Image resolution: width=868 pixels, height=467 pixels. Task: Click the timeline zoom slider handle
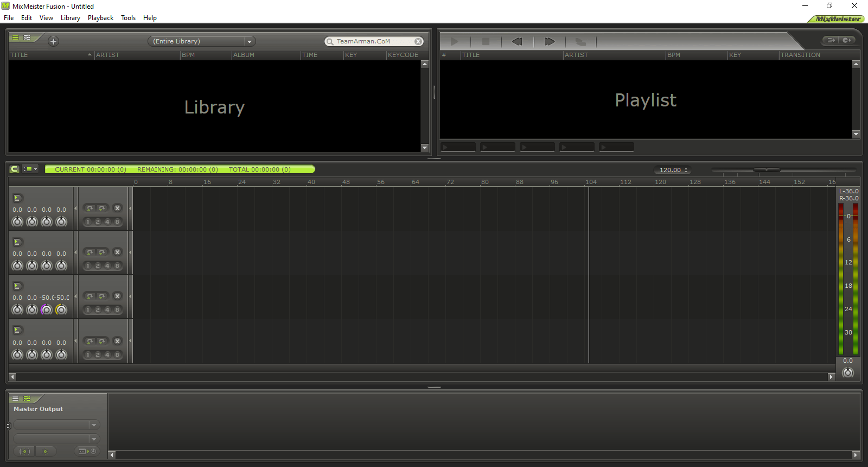click(767, 170)
